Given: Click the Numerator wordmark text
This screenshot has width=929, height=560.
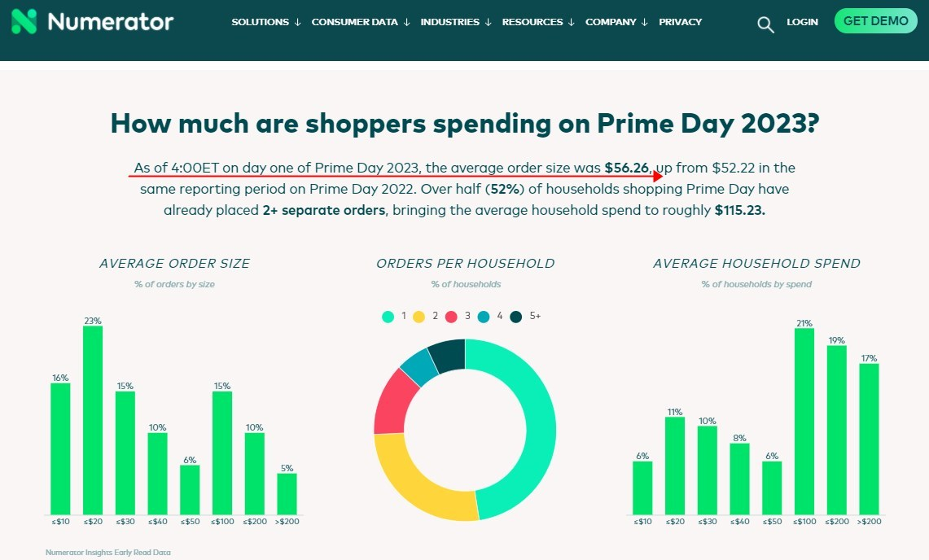Looking at the screenshot, I should point(110,22).
